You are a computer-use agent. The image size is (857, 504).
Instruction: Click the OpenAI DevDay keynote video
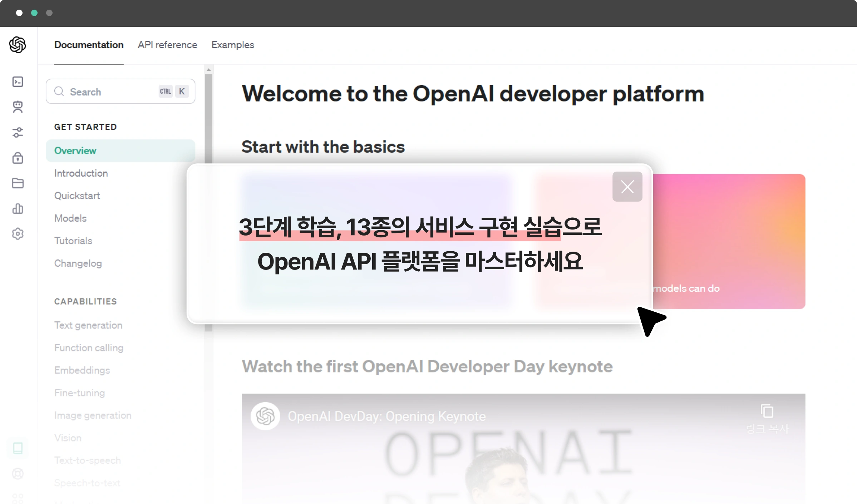coord(523,449)
